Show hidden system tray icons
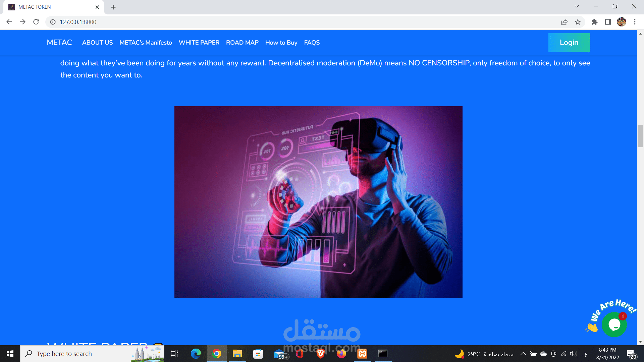The image size is (644, 362). (x=523, y=354)
